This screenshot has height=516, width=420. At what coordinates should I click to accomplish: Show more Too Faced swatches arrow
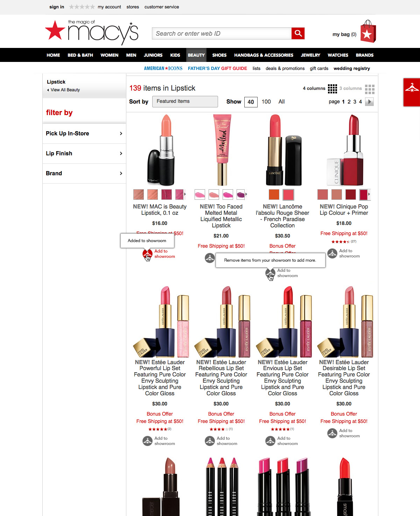[246, 194]
